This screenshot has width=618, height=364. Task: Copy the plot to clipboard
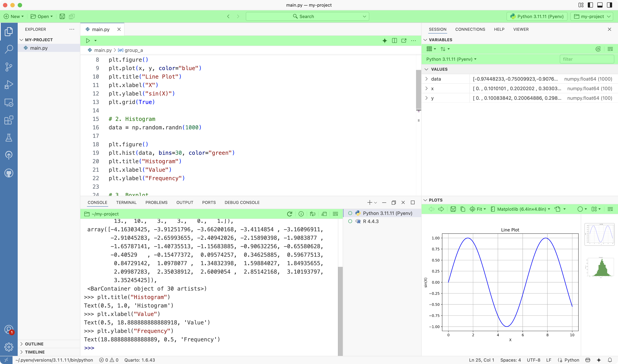click(x=463, y=209)
